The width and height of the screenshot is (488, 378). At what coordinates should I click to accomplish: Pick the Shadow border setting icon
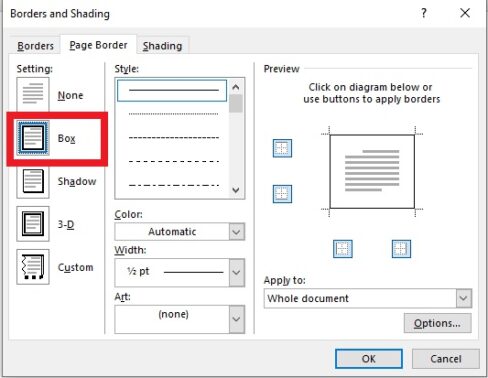(33, 181)
